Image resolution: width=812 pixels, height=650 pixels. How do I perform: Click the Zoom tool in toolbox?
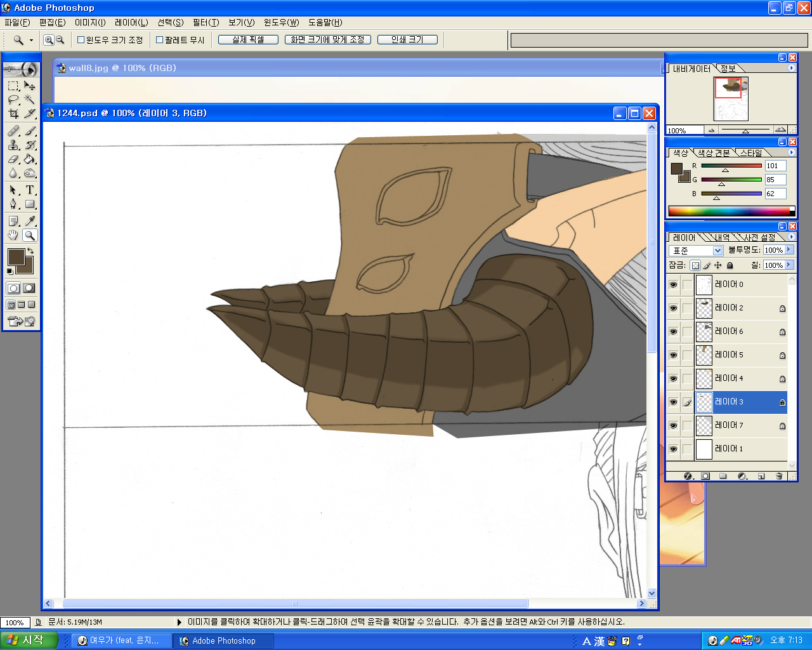tap(30, 235)
